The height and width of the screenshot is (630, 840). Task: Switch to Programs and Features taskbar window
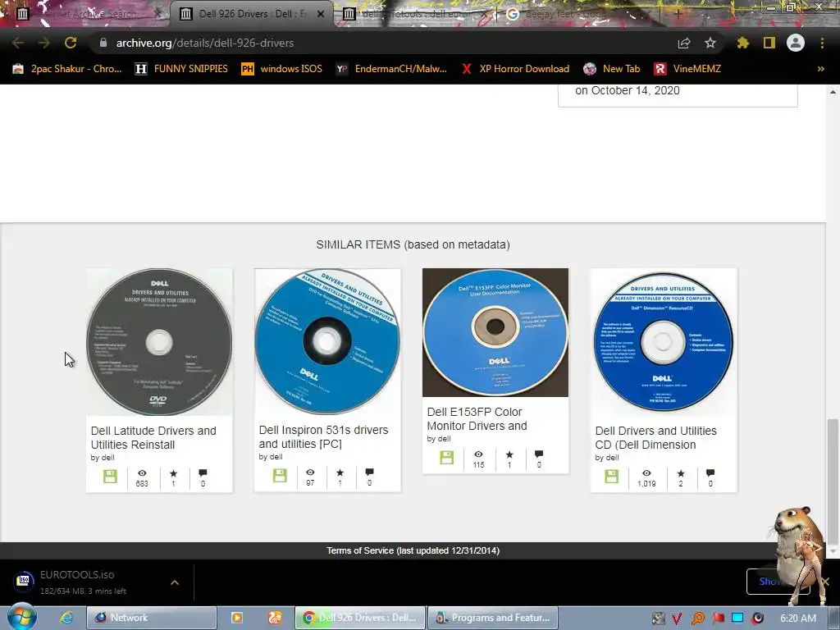tap(493, 618)
